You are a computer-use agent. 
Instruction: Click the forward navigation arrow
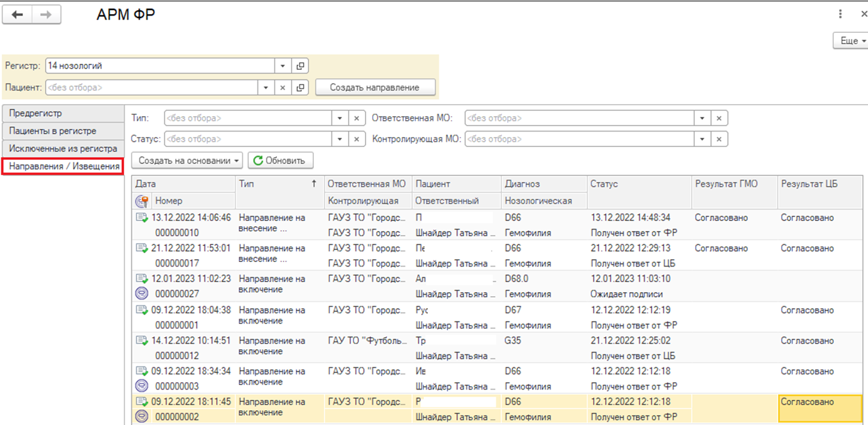click(x=46, y=15)
